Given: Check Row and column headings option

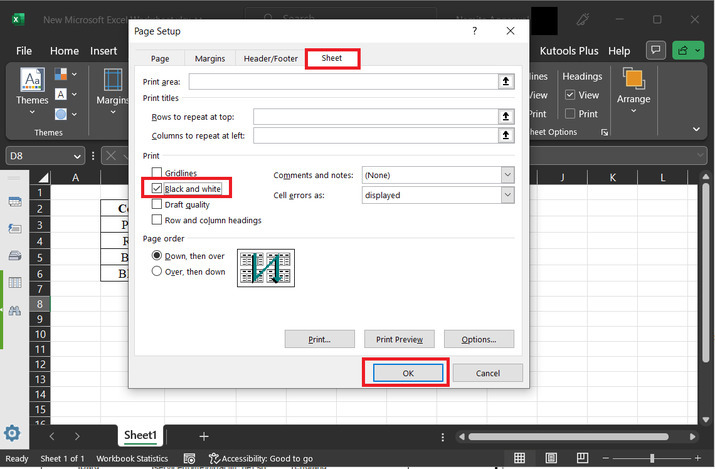Looking at the screenshot, I should coord(156,220).
